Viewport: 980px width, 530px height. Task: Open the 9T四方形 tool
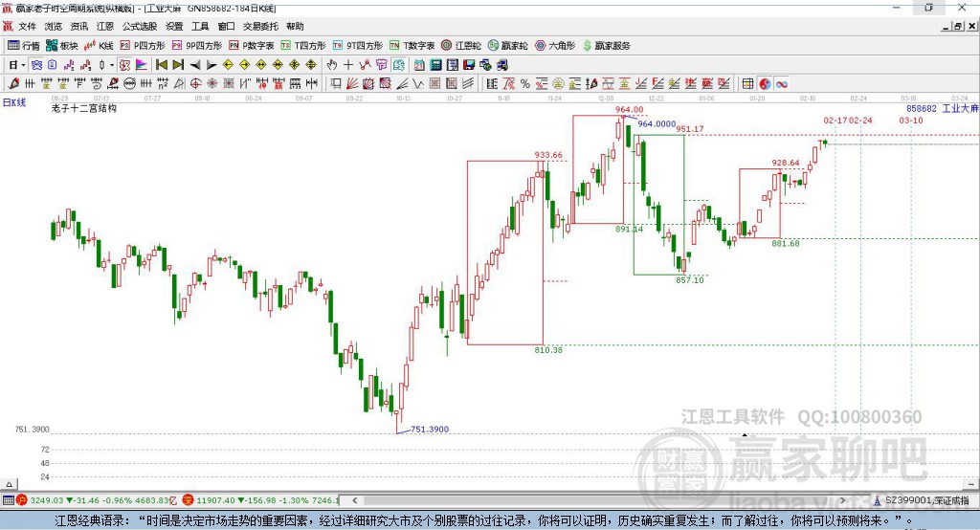tap(358, 46)
